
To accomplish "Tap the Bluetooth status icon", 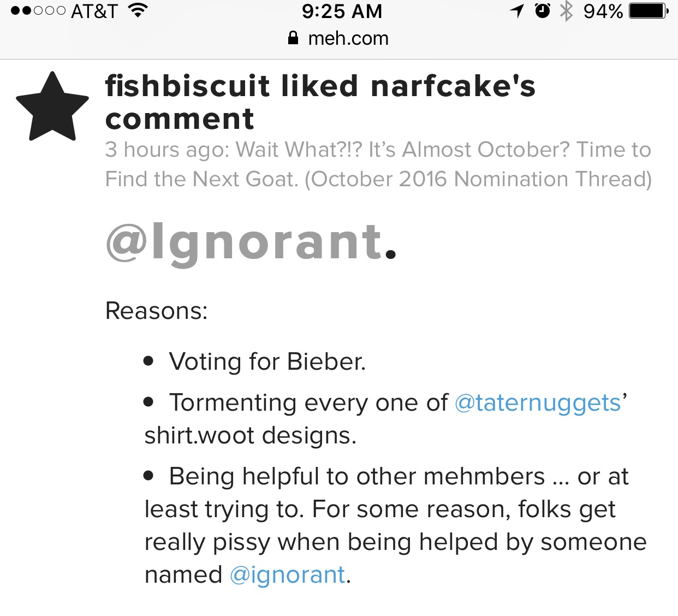I will coord(567,11).
